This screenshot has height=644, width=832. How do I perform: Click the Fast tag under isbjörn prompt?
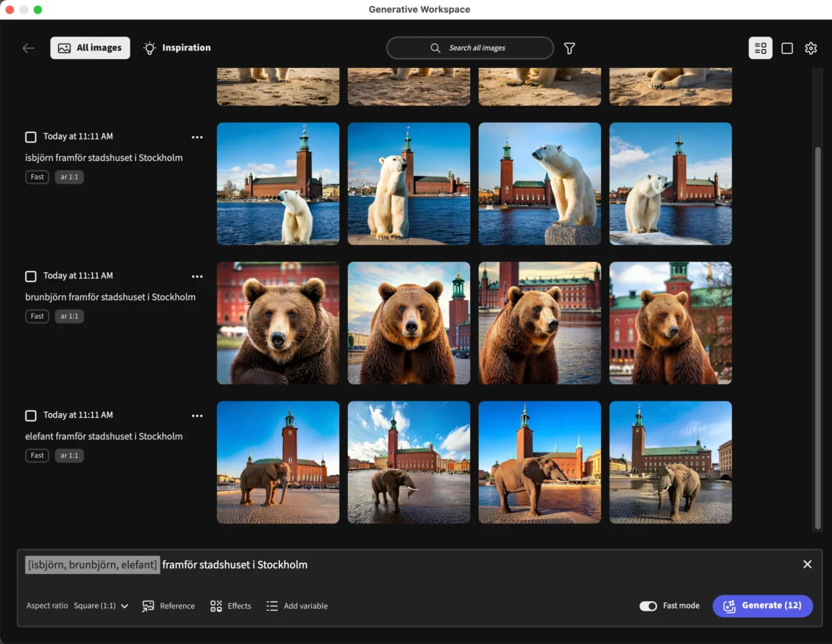[37, 177]
